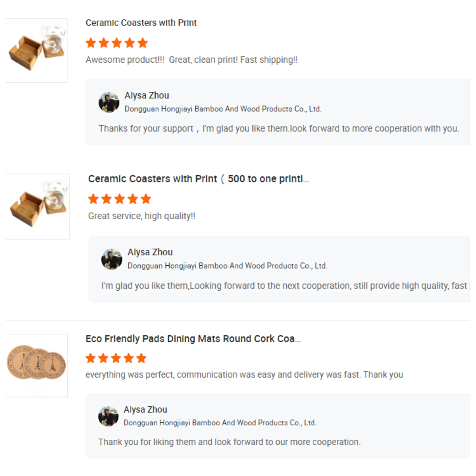This screenshot has height=476, width=476.
Task: Click the first star above "Great service" review
Action: point(93,199)
